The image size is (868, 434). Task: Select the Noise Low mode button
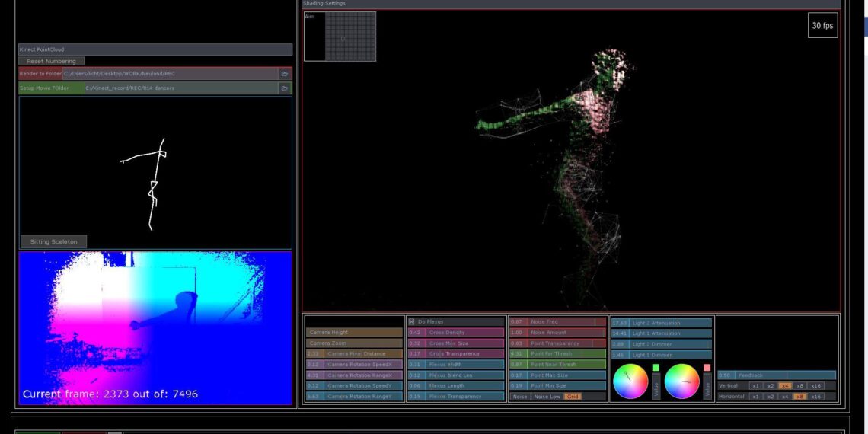(546, 397)
